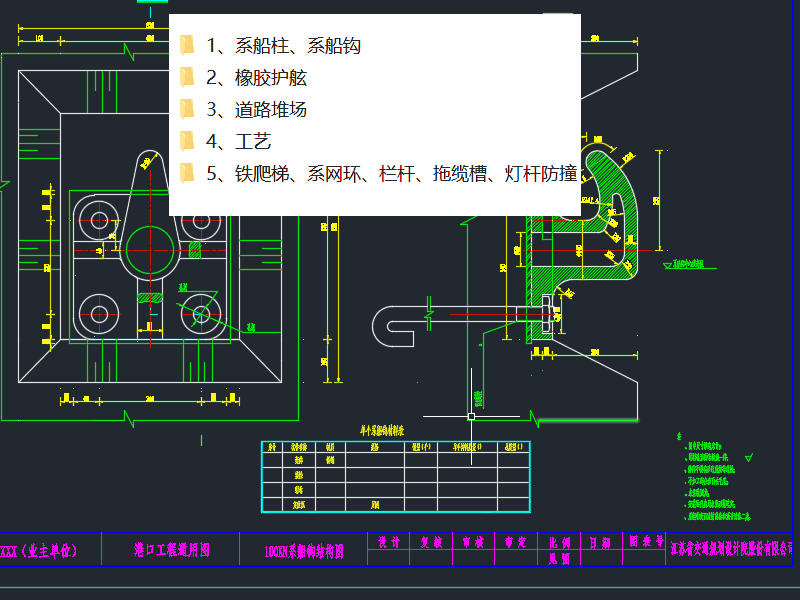Select the text 2、橡胶护舷
Image resolution: width=800 pixels, height=600 pixels.
256,78
